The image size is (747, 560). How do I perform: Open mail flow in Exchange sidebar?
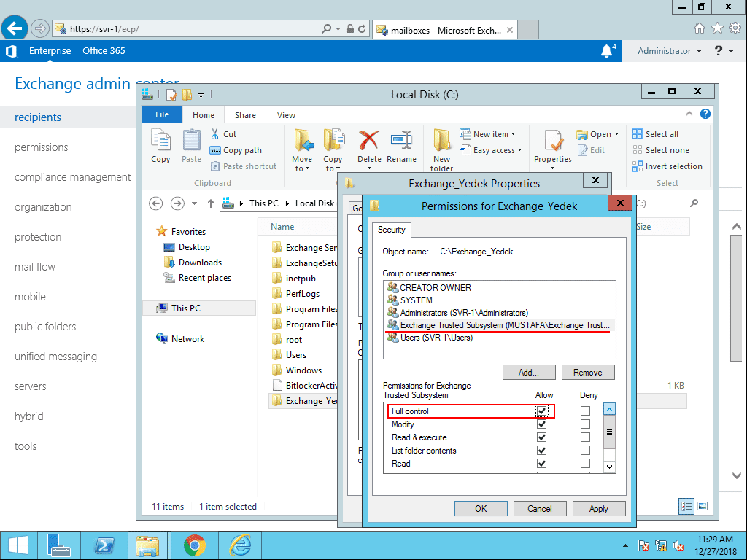click(35, 267)
